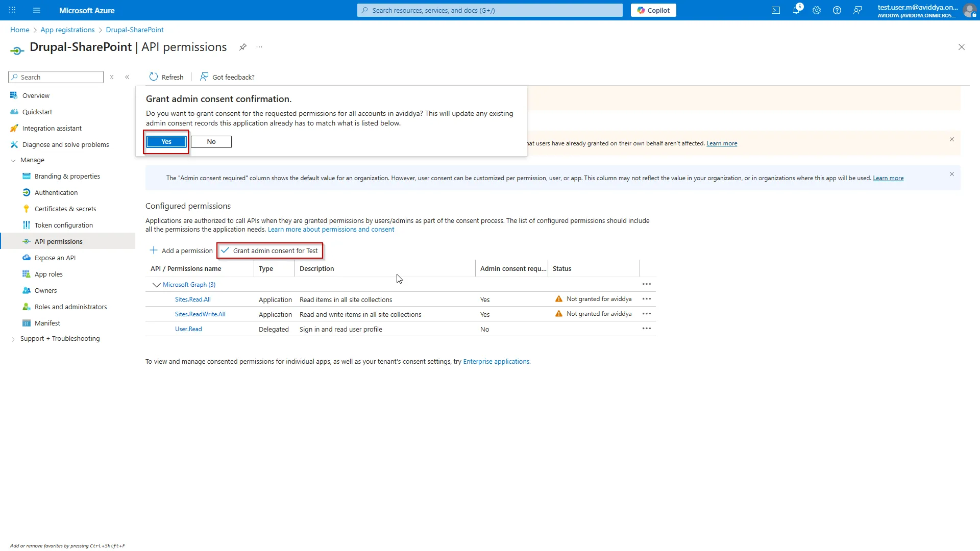Close the API permissions blade
980x551 pixels.
[x=962, y=47]
